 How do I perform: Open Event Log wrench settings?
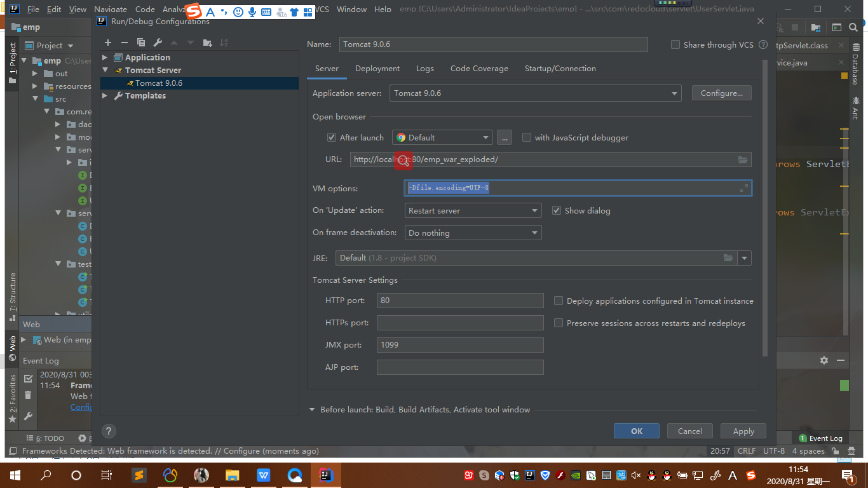[28, 416]
